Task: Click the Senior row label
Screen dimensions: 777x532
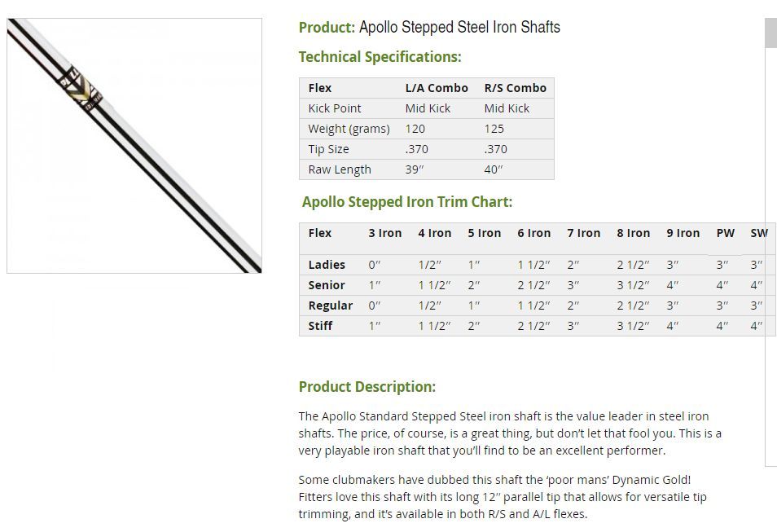Action: tap(327, 285)
